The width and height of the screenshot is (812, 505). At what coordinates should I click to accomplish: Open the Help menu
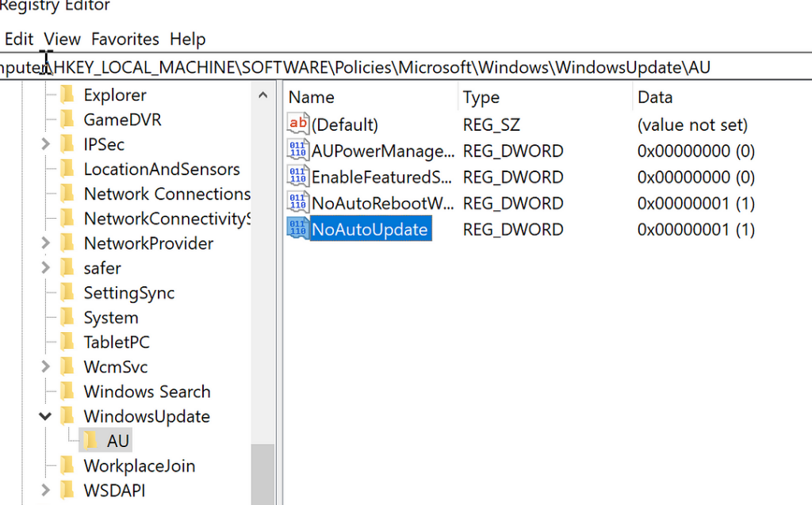pyautogui.click(x=187, y=39)
